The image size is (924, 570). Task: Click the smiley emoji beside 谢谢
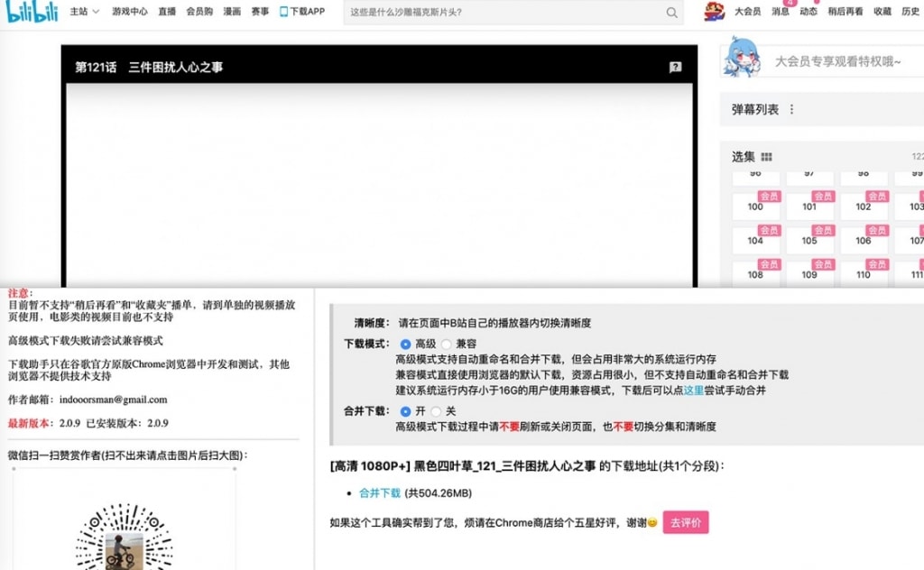pyautogui.click(x=652, y=522)
